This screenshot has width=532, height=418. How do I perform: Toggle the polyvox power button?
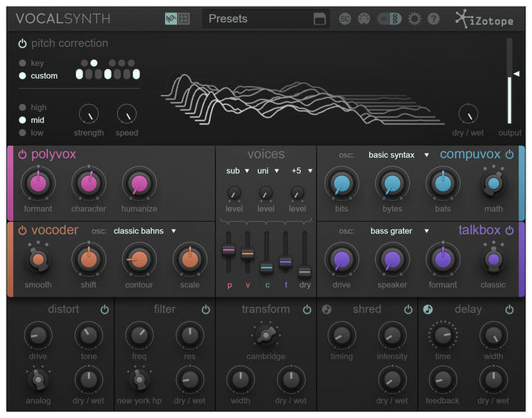coord(22,155)
